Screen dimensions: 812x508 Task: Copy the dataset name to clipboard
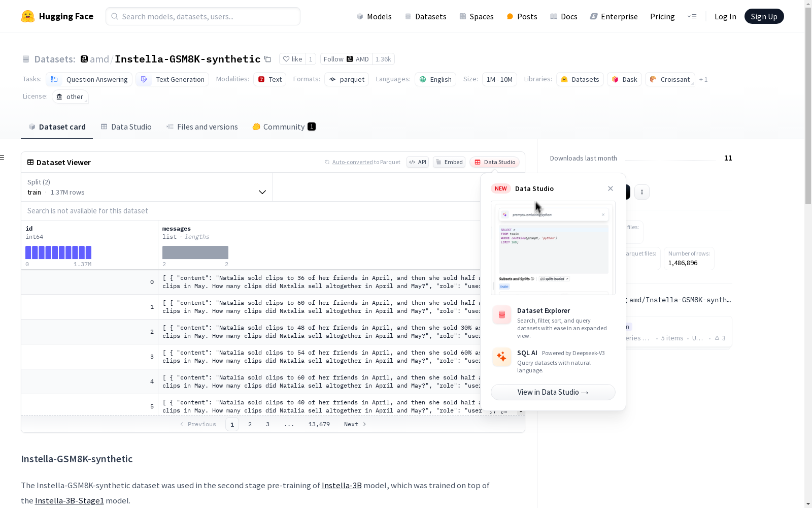(x=267, y=59)
